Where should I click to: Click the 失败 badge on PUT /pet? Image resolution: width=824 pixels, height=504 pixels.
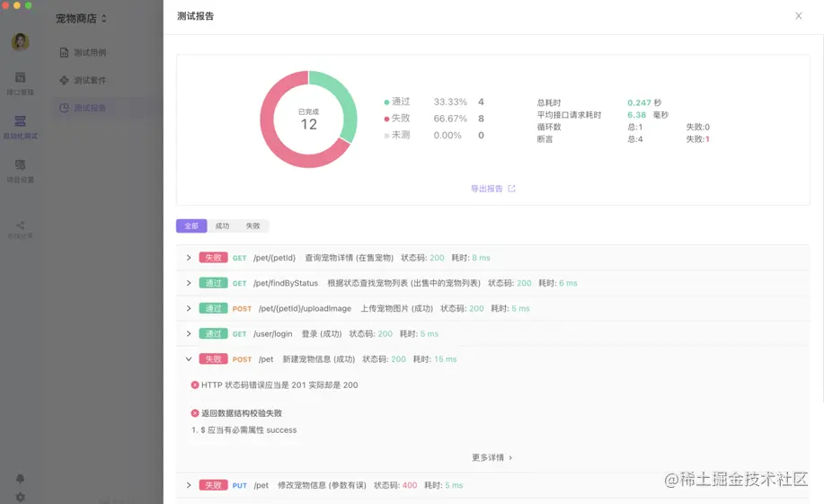click(x=213, y=485)
